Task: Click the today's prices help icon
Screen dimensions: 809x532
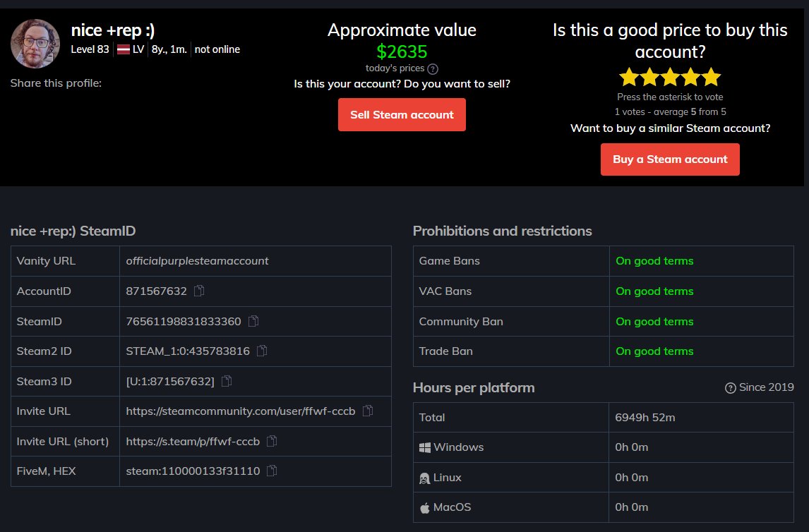Action: pyautogui.click(x=433, y=69)
